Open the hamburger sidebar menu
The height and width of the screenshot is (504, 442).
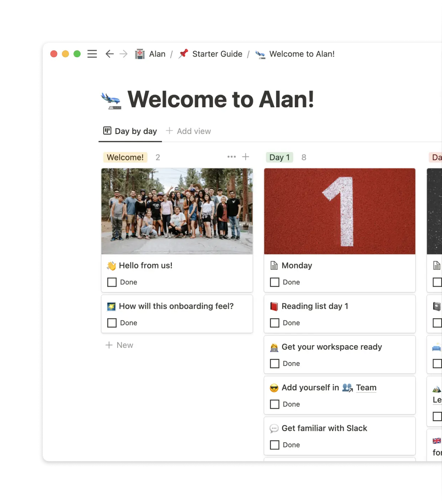pyautogui.click(x=92, y=54)
